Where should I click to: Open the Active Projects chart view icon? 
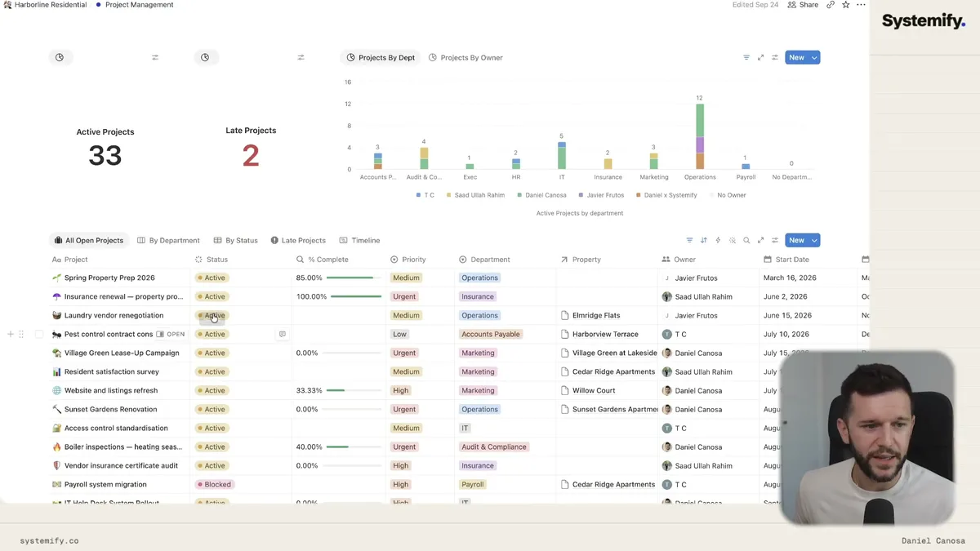[60, 57]
